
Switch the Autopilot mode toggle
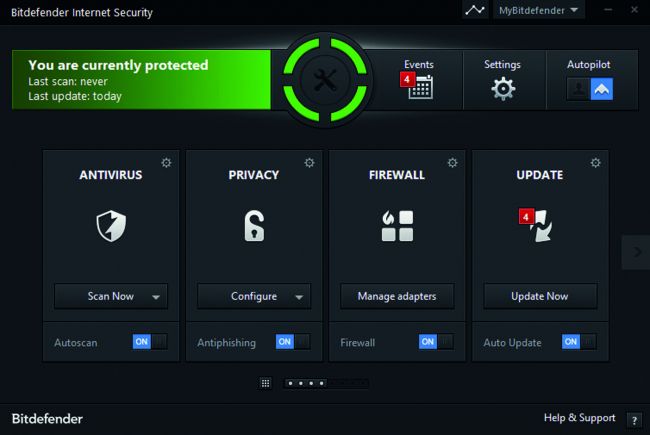click(589, 88)
